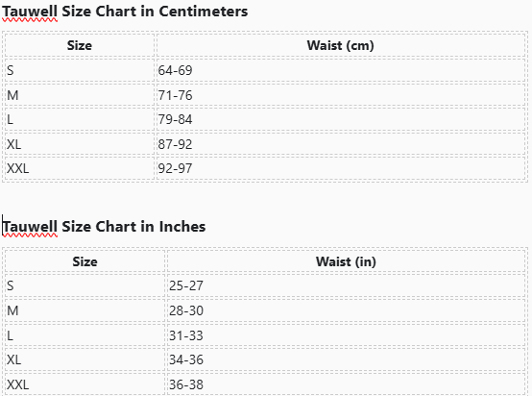
Task: Select the Waist (in) header cell
Action: click(x=346, y=261)
